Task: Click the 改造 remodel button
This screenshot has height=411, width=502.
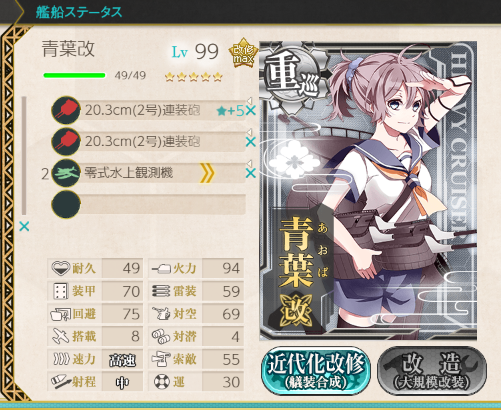Action: click(432, 371)
